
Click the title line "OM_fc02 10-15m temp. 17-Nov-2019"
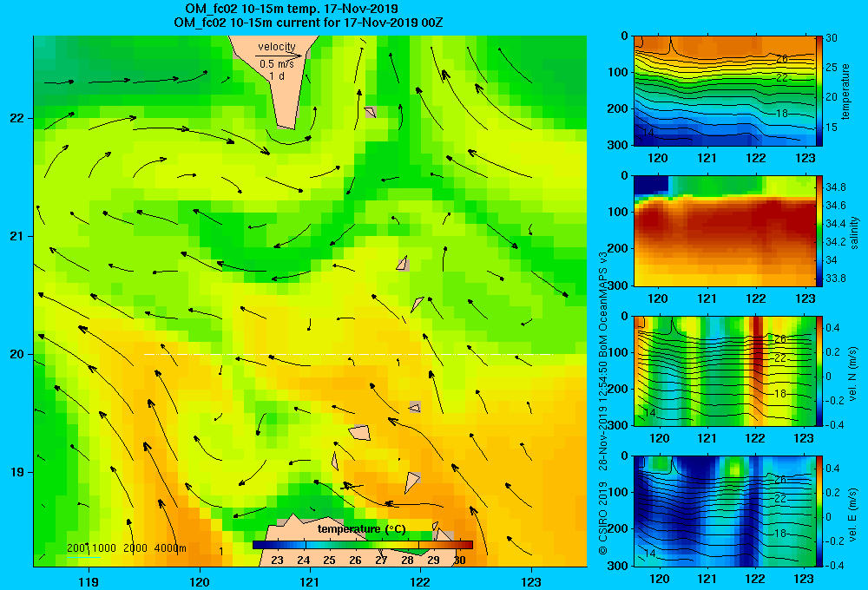point(291,9)
